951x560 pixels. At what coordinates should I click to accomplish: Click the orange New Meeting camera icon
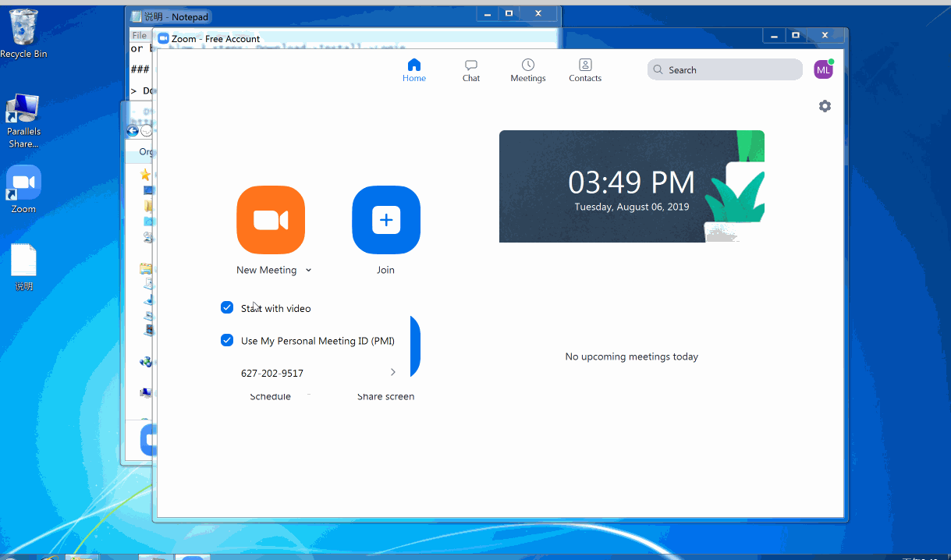(270, 220)
